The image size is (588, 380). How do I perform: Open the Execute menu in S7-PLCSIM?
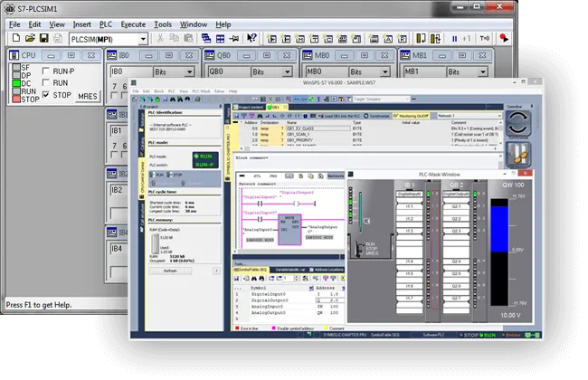pyautogui.click(x=133, y=24)
